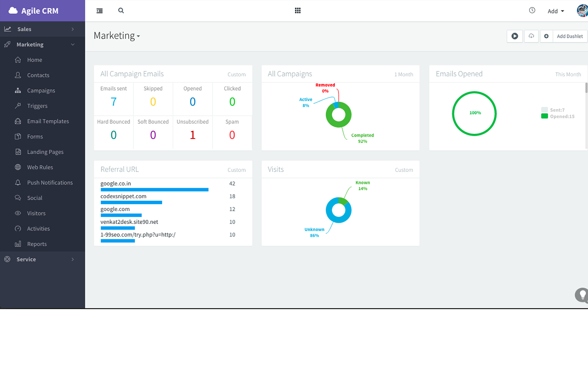Screen dimensions: 588x368
Task: Click the user profile avatar
Action: (582, 10)
